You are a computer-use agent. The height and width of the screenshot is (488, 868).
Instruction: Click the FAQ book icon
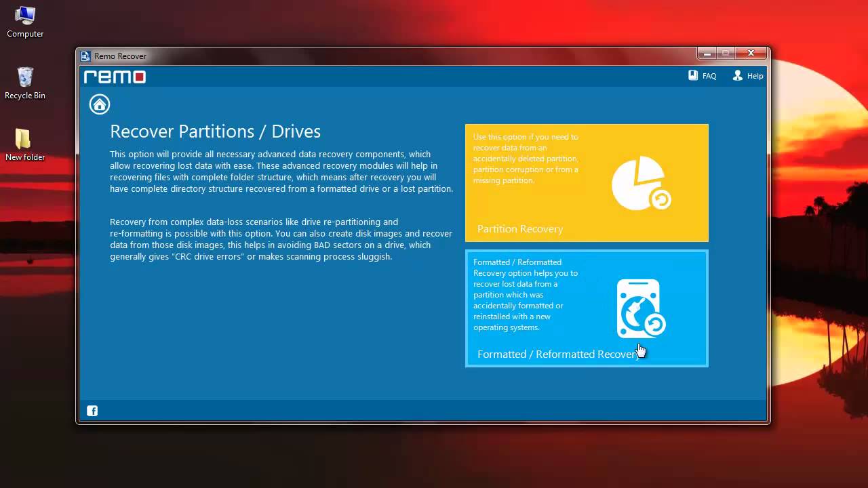(693, 76)
